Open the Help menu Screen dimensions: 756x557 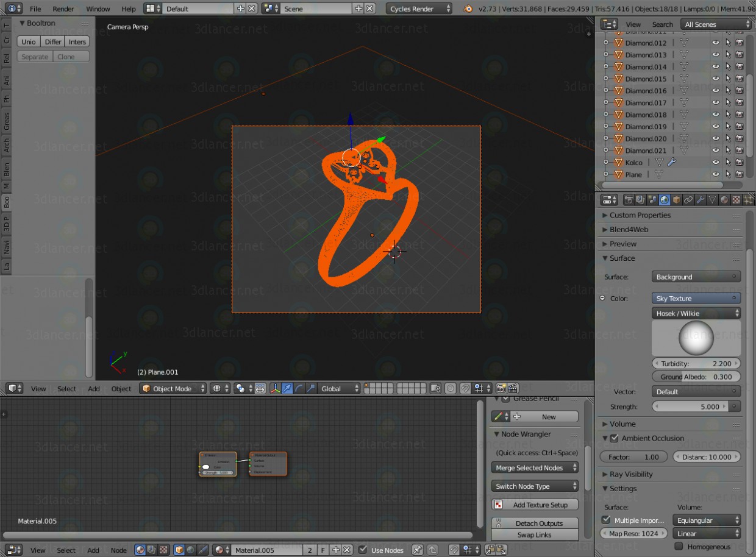(x=129, y=9)
